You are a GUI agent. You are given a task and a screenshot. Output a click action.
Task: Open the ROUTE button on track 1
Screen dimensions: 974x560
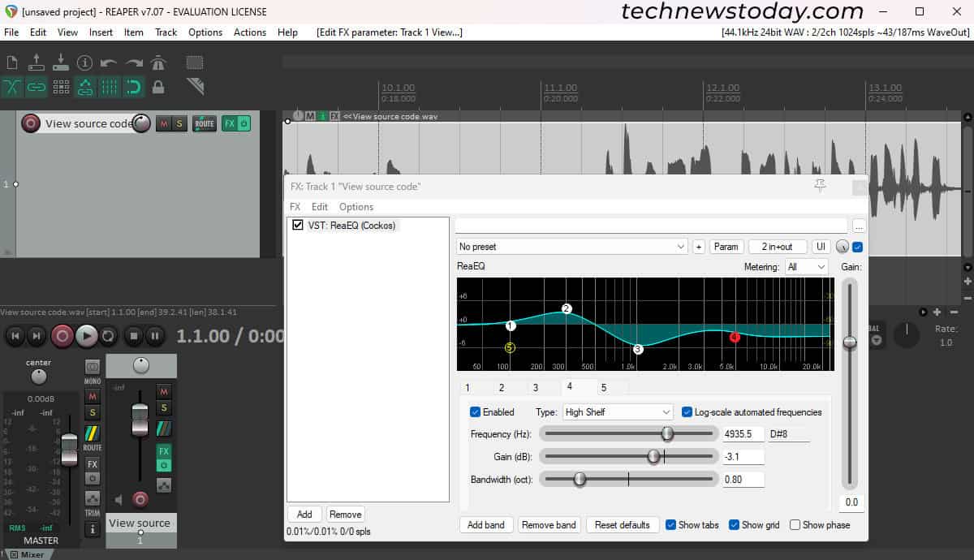[x=204, y=123]
